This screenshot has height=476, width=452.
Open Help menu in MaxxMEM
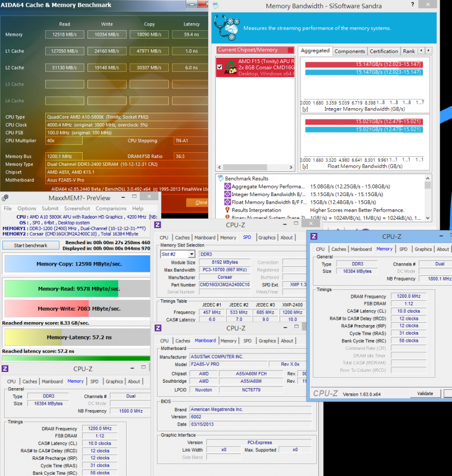[137, 208]
